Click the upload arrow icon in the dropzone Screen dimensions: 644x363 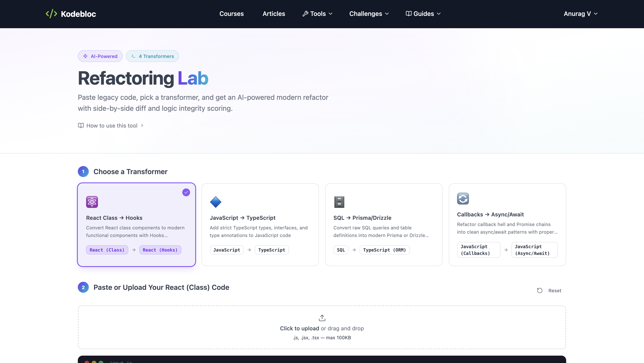pos(322,318)
